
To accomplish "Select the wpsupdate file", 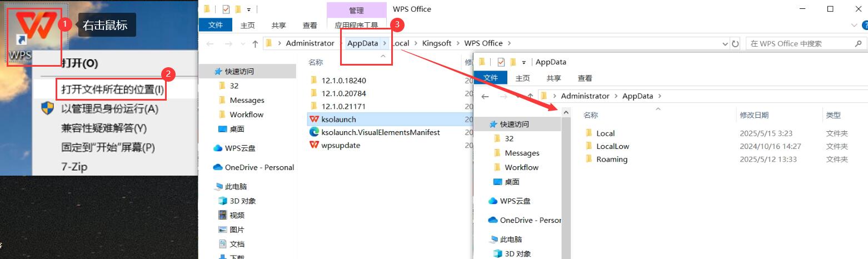I will tap(340, 145).
